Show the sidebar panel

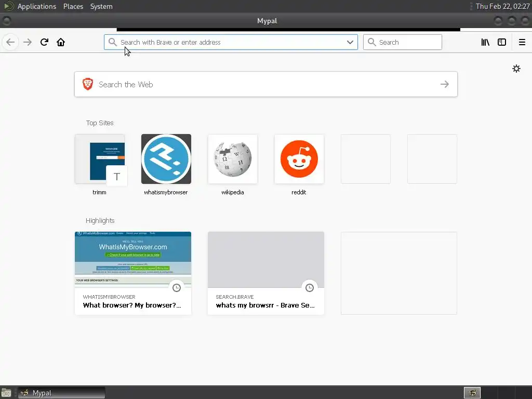502,42
